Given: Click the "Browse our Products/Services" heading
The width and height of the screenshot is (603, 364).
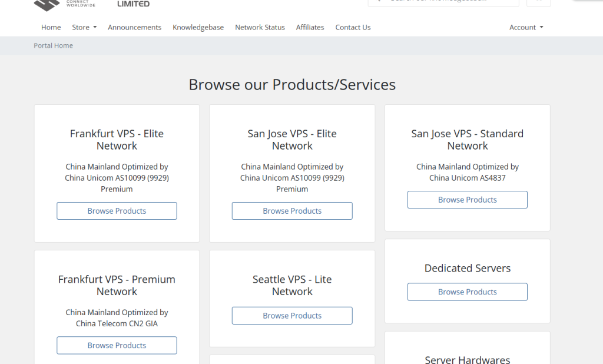Looking at the screenshot, I should pyautogui.click(x=292, y=85).
